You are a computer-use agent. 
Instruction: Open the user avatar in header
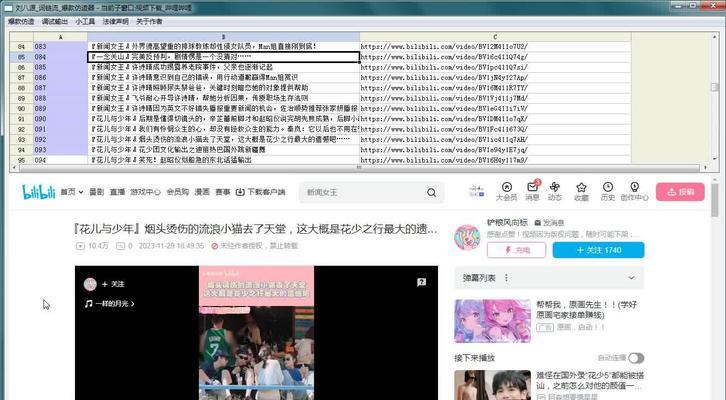(x=476, y=192)
